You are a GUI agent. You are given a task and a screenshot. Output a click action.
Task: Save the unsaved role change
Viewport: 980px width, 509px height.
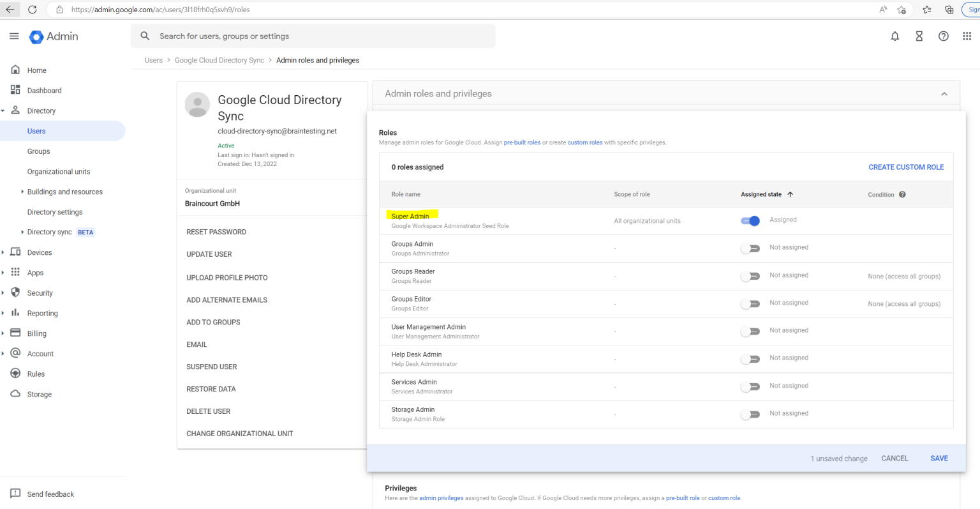click(939, 458)
